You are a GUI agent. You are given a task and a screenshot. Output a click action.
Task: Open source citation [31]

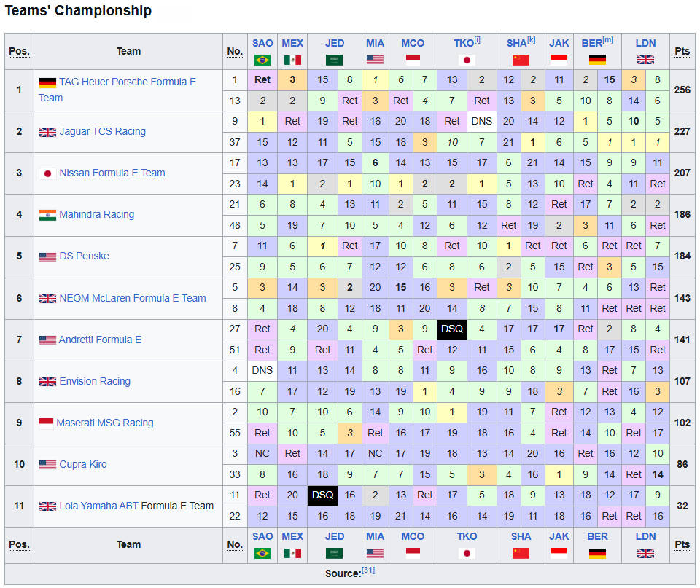(x=368, y=571)
